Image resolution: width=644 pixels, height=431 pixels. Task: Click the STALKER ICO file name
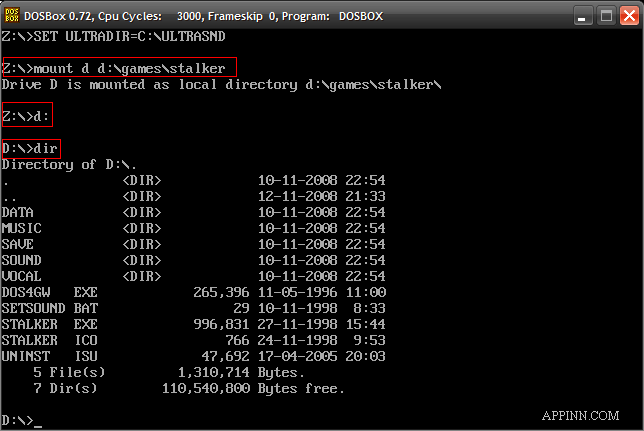point(50,341)
